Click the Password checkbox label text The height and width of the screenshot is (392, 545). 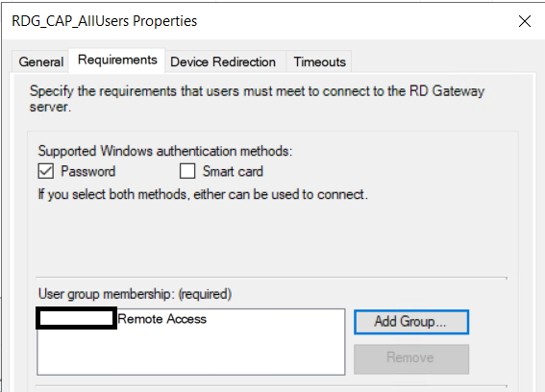coord(87,171)
